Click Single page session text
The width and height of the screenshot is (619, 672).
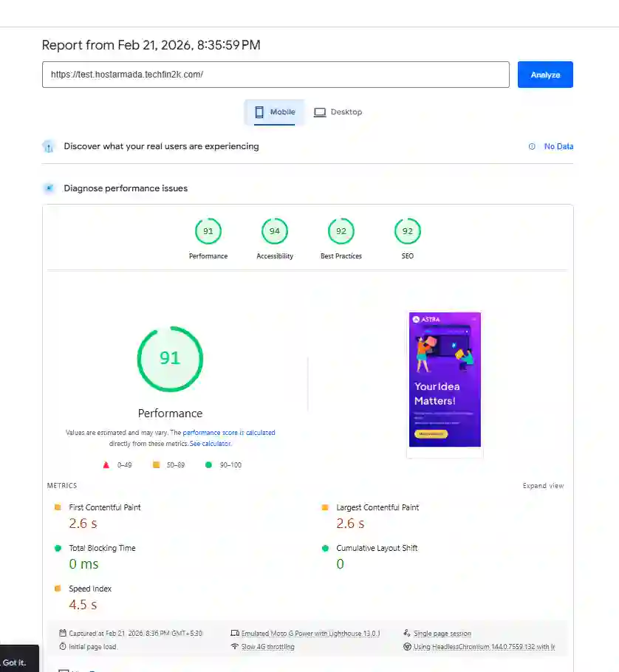coord(442,634)
